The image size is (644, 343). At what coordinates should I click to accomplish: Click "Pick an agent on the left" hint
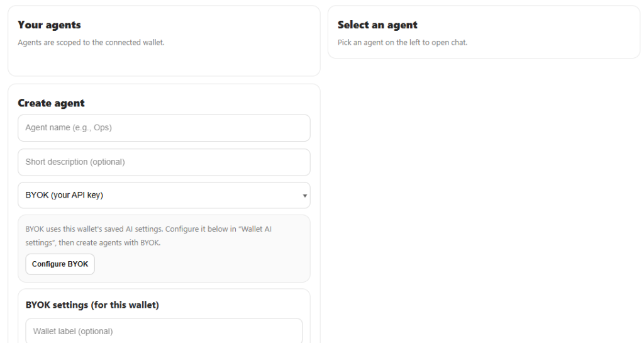point(402,43)
